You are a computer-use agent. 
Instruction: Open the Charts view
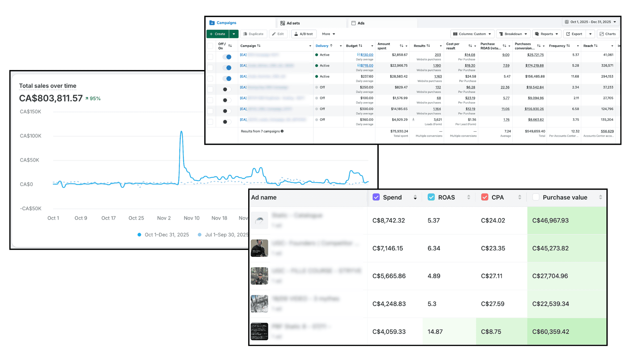pyautogui.click(x=608, y=34)
